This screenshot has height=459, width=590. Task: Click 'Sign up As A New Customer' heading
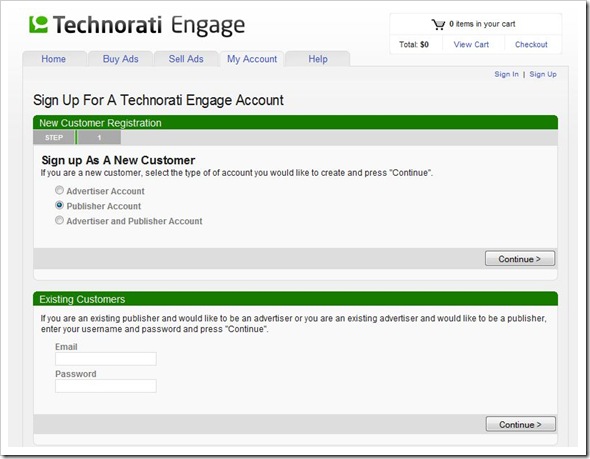(118, 160)
